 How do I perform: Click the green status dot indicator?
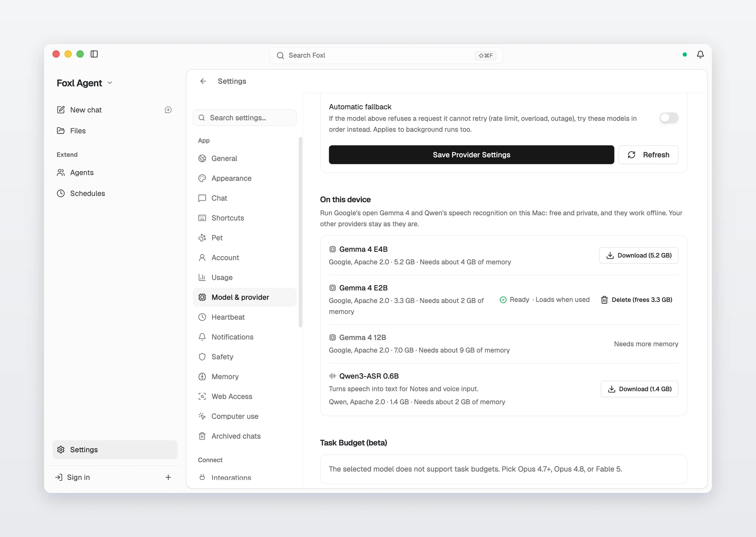pyautogui.click(x=684, y=55)
